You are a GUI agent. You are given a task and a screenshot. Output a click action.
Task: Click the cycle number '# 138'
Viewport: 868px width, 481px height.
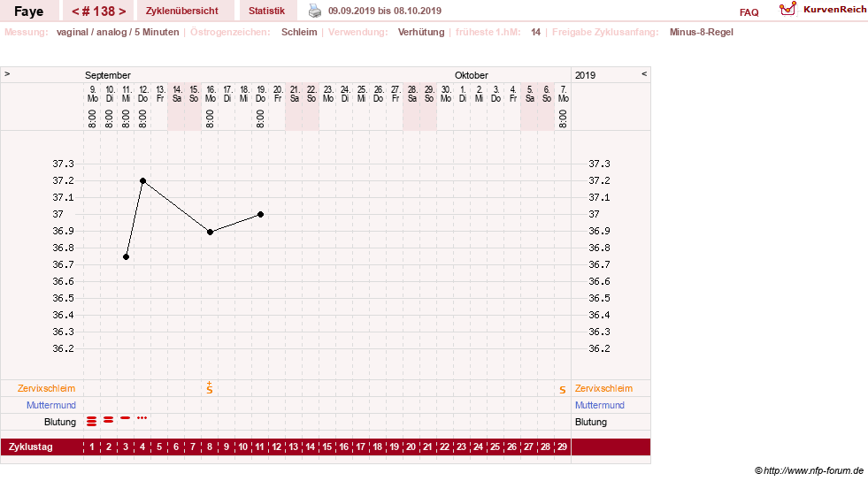click(x=98, y=11)
